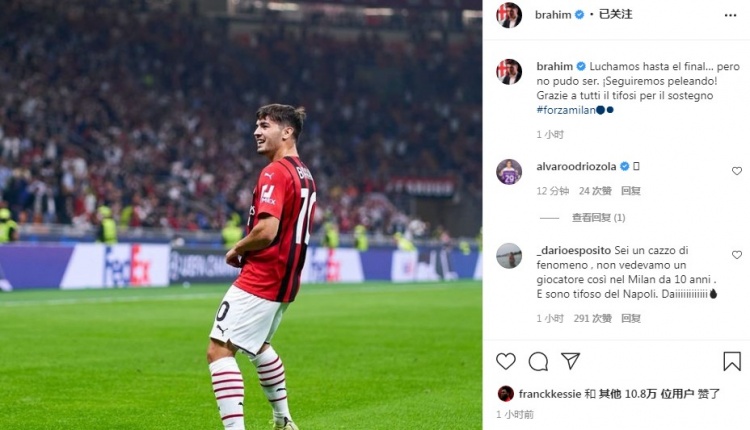Open franckkessie's small avatar in likes
750x430 pixels.
coord(506,394)
